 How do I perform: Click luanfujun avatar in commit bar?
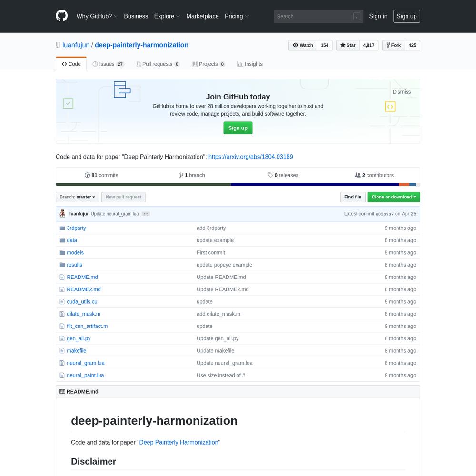point(62,214)
